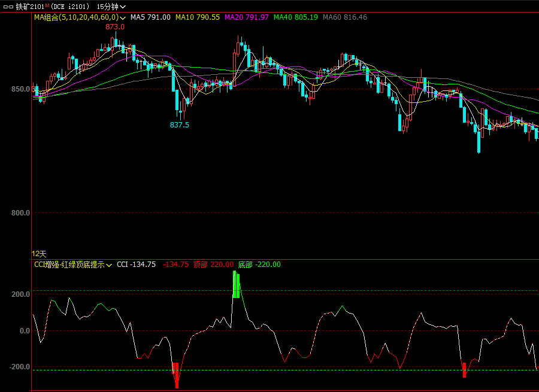
Task: Open the CCI增强-红绿顶底提示 indicator dropdown
Action: pyautogui.click(x=73, y=265)
